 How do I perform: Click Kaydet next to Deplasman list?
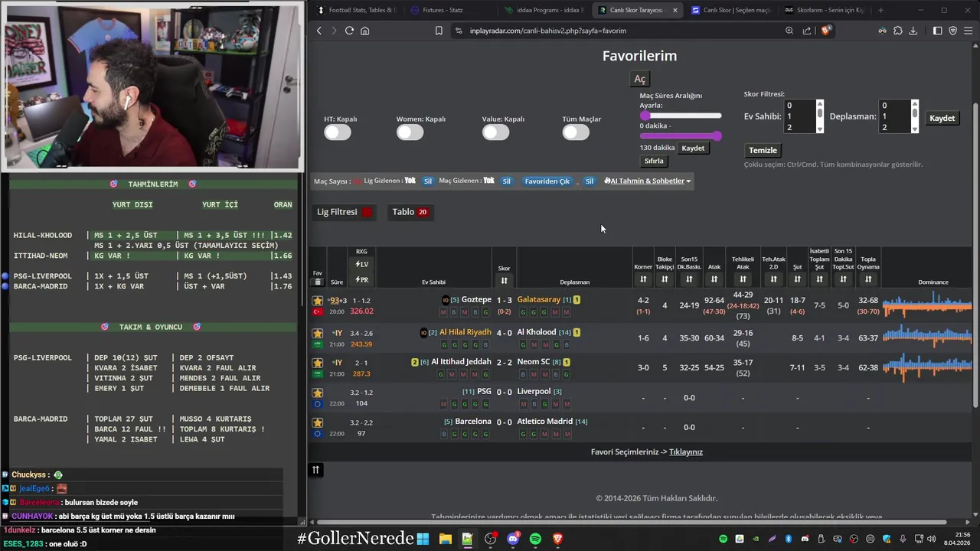[x=942, y=119]
